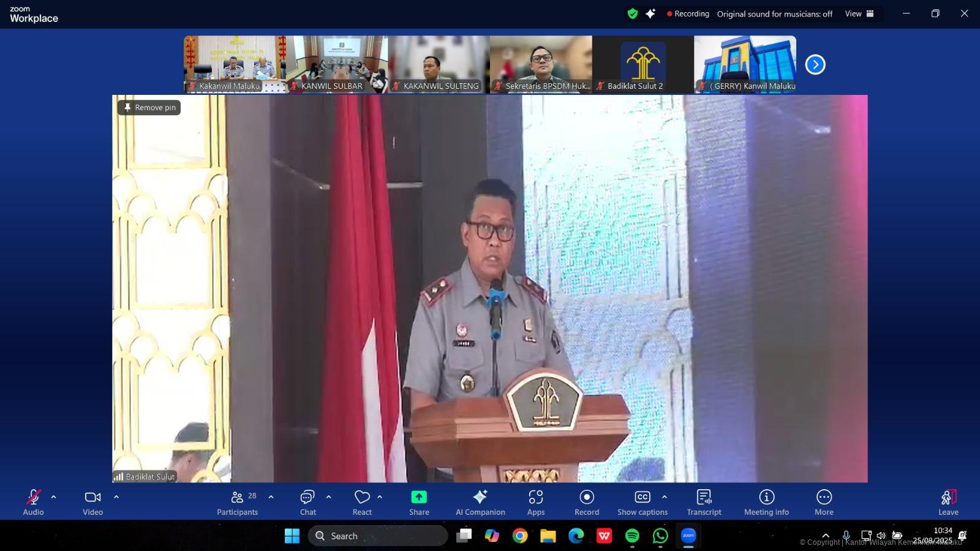Screen dimensions: 980x551
Task: Open the AI Companion panel
Action: (480, 502)
